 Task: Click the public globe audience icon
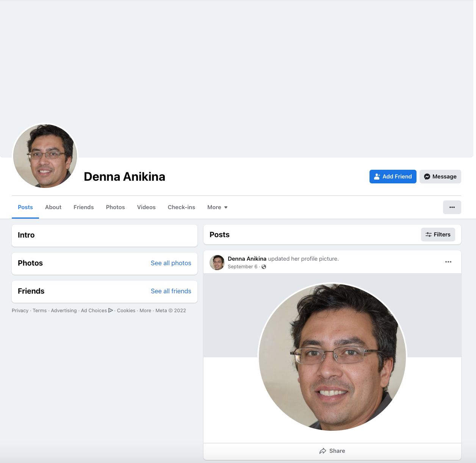pyautogui.click(x=264, y=267)
